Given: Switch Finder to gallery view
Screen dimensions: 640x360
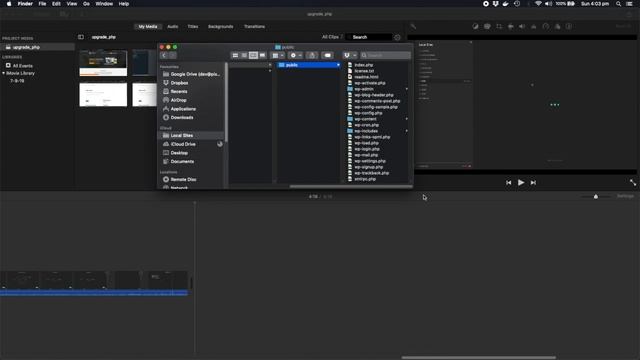Looking at the screenshot, I should (x=262, y=55).
